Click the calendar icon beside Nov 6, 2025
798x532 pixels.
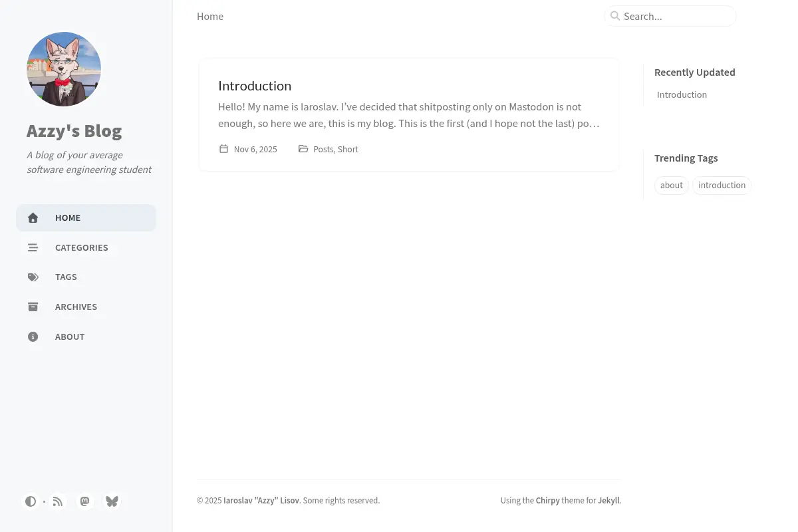223,149
